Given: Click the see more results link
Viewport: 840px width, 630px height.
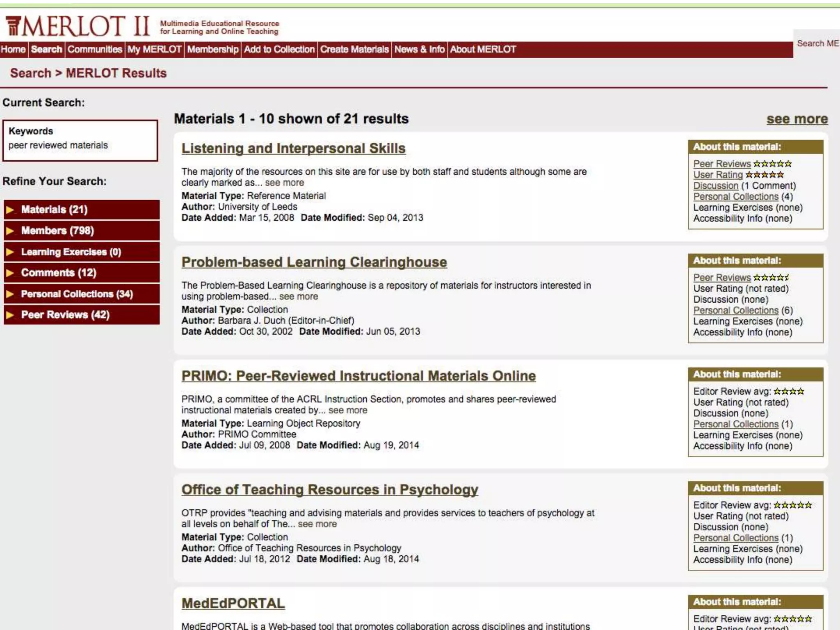Looking at the screenshot, I should coord(797,119).
